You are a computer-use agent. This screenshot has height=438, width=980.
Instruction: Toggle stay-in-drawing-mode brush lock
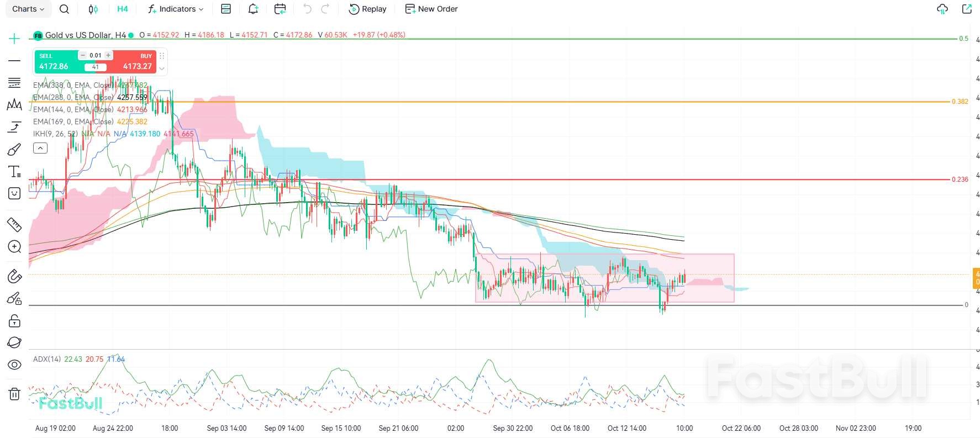click(x=14, y=298)
